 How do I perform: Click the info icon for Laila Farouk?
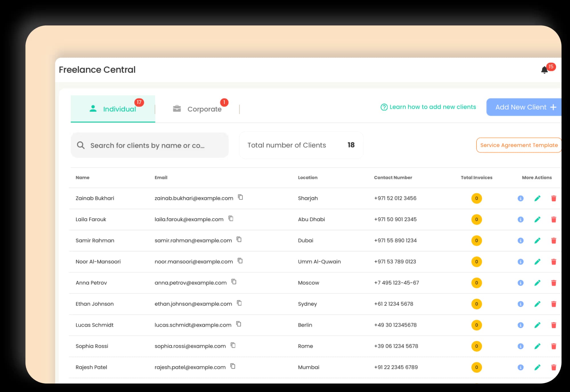tap(521, 220)
